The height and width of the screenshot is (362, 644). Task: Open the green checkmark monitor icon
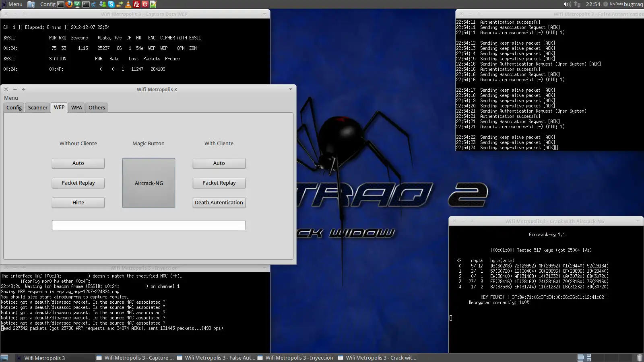click(77, 4)
